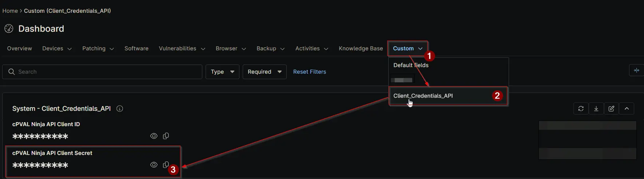This screenshot has height=179, width=644.
Task: Click the System - Client_Credentials_API heading
Action: pyautogui.click(x=61, y=109)
